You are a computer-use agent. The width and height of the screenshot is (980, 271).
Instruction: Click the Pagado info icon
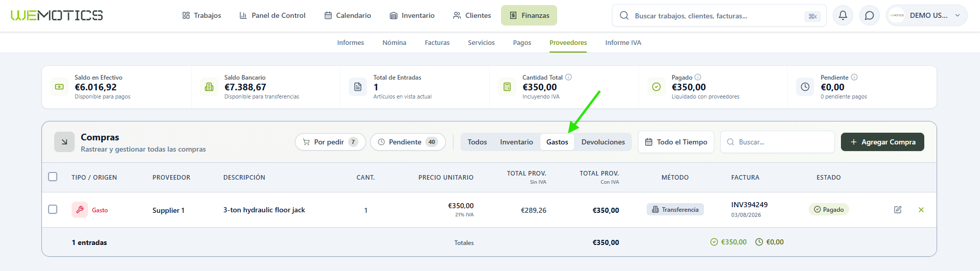click(698, 77)
